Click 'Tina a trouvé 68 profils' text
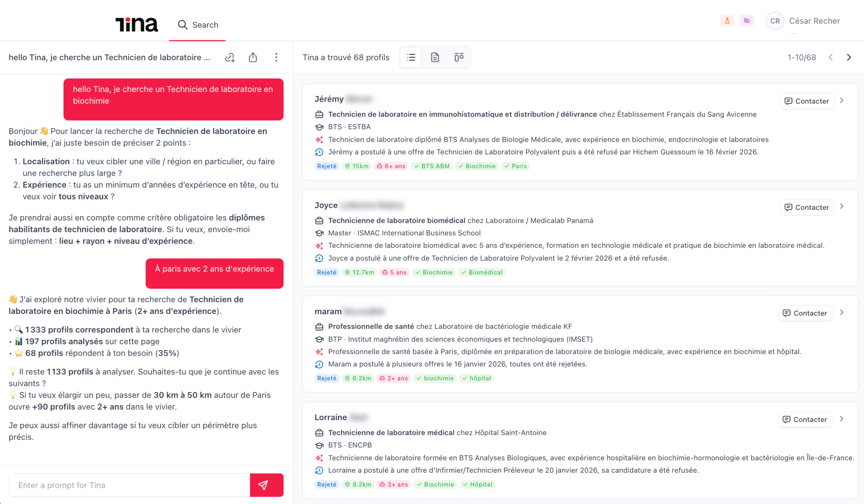864x504 pixels. click(346, 58)
